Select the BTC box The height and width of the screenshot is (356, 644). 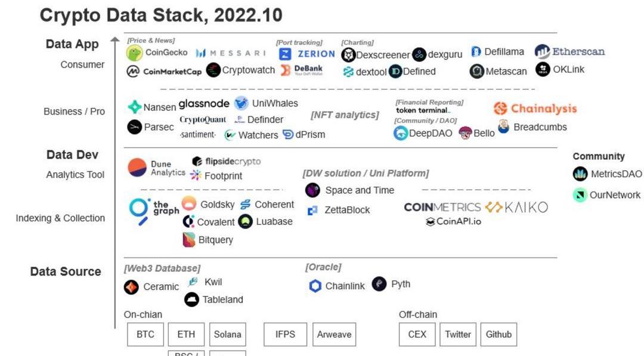click(x=145, y=335)
